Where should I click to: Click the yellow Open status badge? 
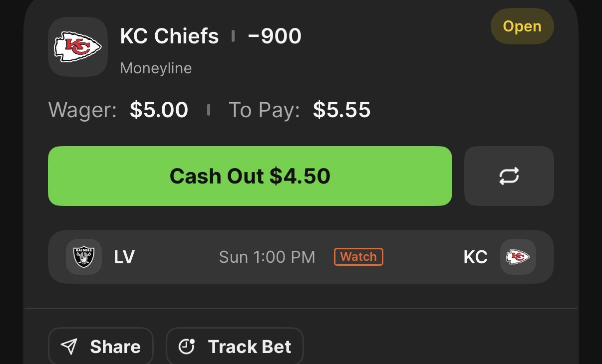[522, 26]
